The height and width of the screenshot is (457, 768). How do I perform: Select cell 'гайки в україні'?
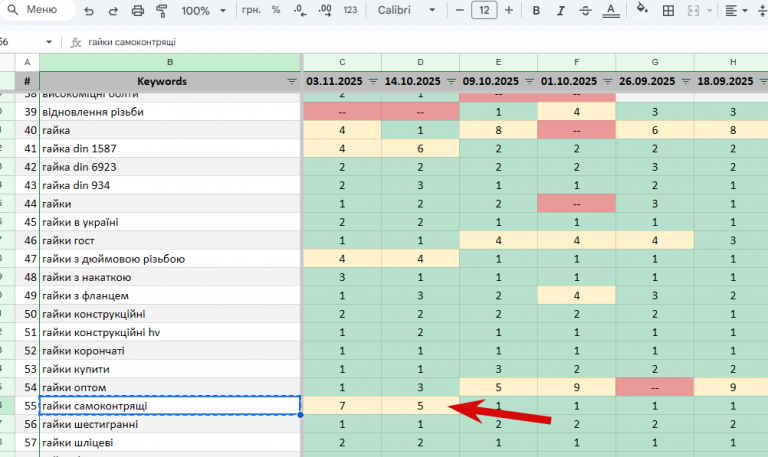click(x=170, y=222)
